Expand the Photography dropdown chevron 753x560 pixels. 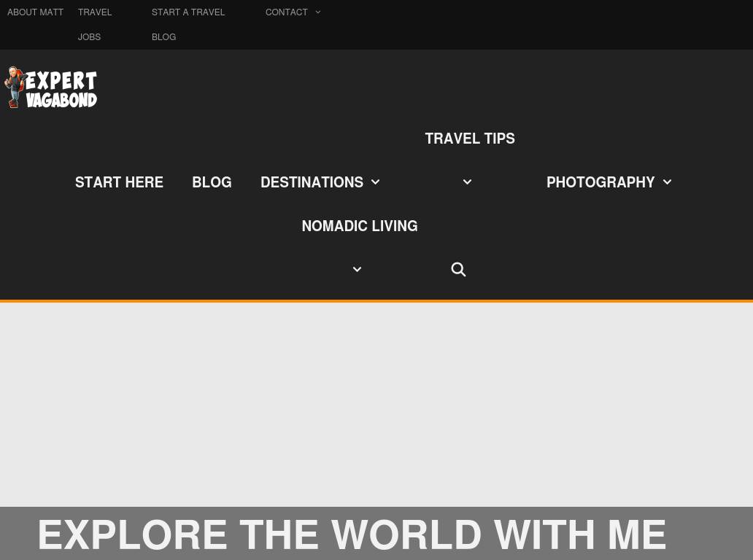(667, 182)
